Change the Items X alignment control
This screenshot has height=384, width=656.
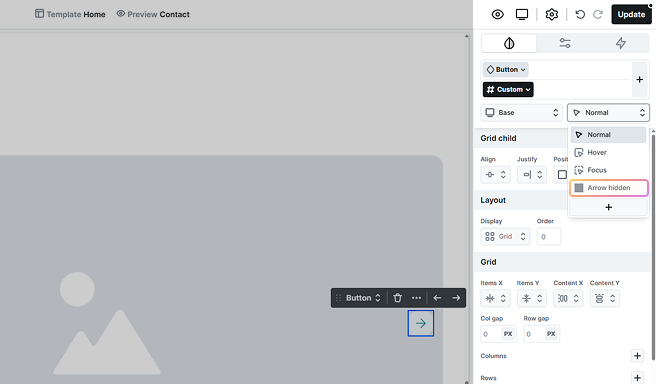click(x=495, y=298)
